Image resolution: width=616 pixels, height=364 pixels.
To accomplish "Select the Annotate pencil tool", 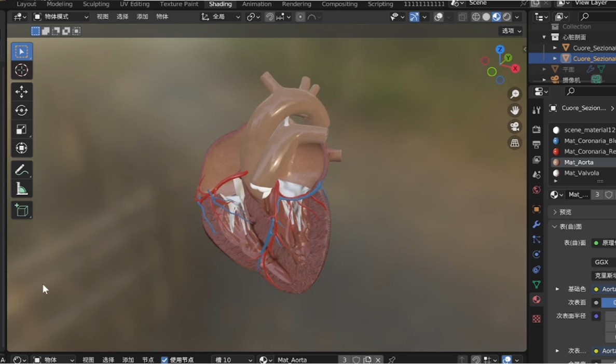I will point(22,170).
